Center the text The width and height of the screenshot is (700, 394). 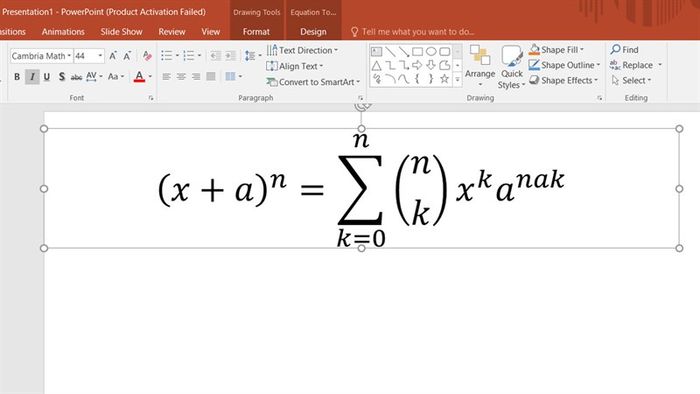coord(181,77)
